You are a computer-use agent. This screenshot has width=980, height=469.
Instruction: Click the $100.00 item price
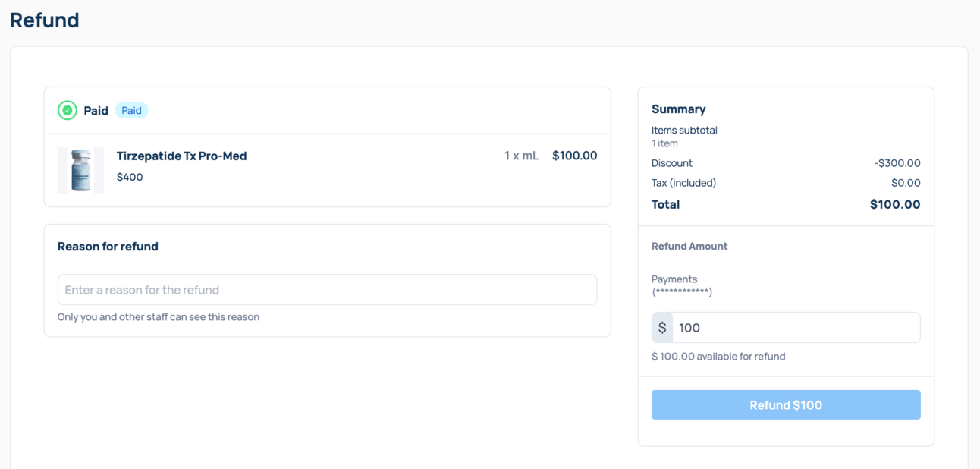click(574, 156)
